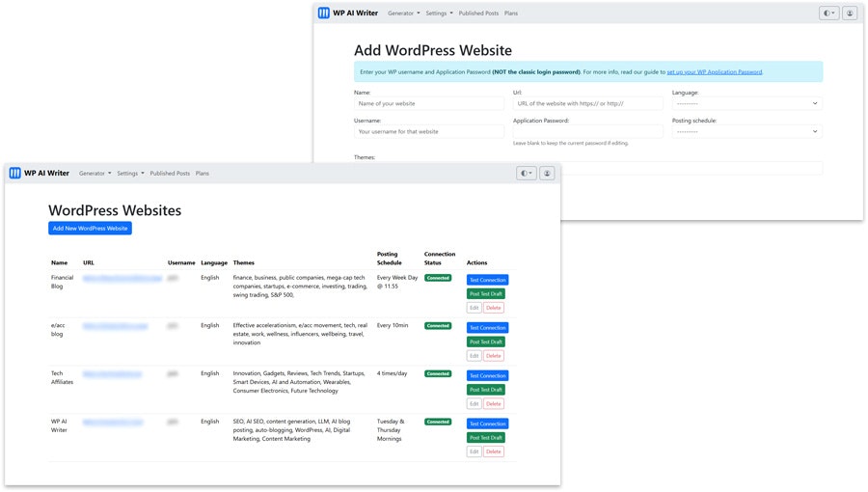This screenshot has width=868, height=492.
Task: Click 'Tech Affiliates' name cell
Action: [62, 378]
